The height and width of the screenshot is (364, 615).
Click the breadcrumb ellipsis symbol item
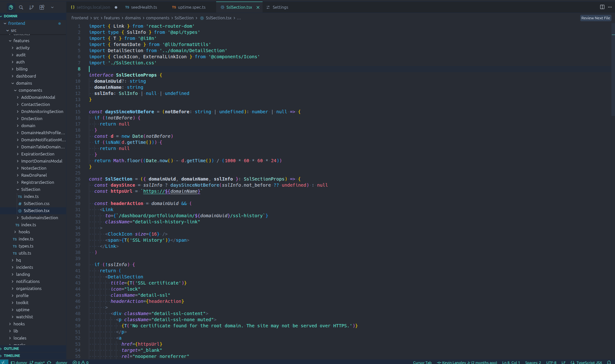[x=239, y=18]
